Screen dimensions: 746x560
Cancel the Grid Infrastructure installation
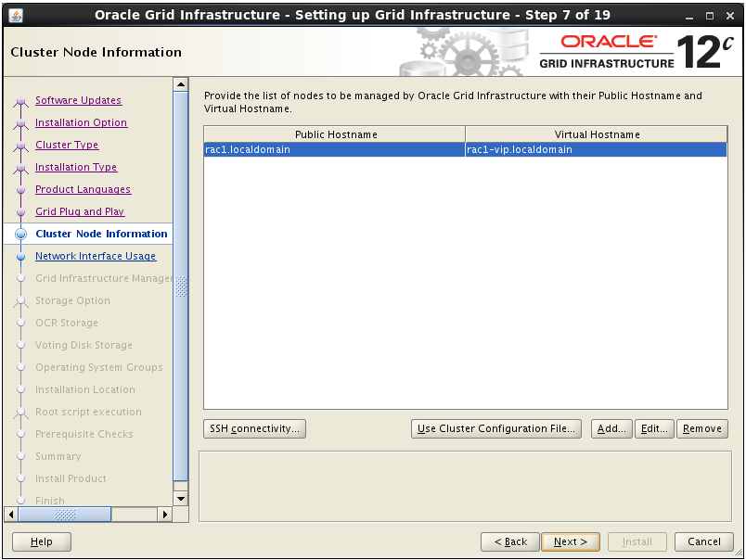(704, 542)
